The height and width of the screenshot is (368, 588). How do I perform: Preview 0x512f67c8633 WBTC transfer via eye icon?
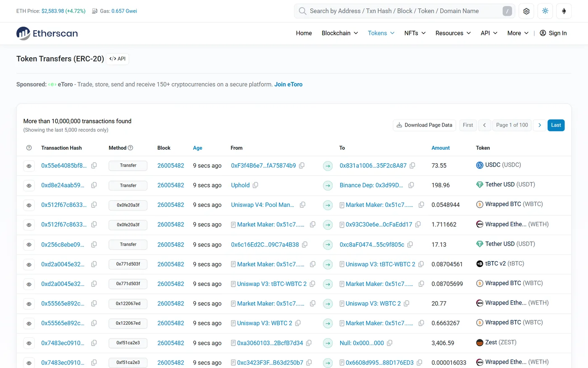tap(29, 206)
